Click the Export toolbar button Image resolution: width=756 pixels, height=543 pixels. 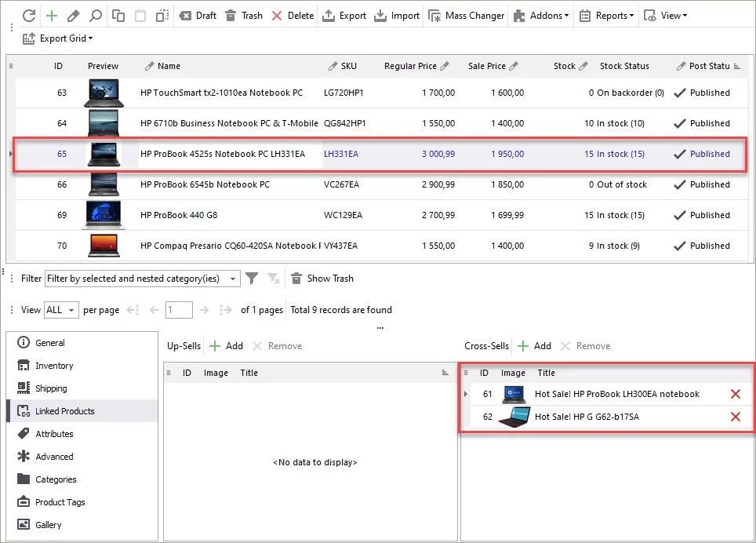coord(344,16)
